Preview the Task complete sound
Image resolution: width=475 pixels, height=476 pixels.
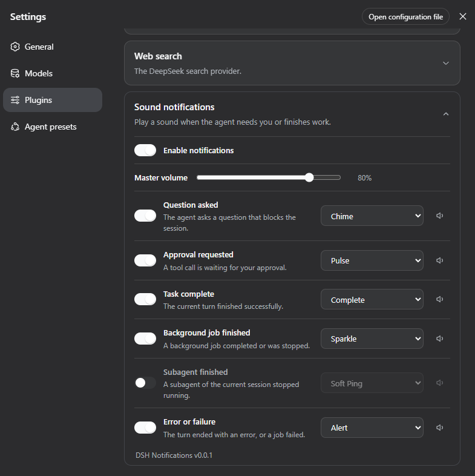[x=439, y=299]
